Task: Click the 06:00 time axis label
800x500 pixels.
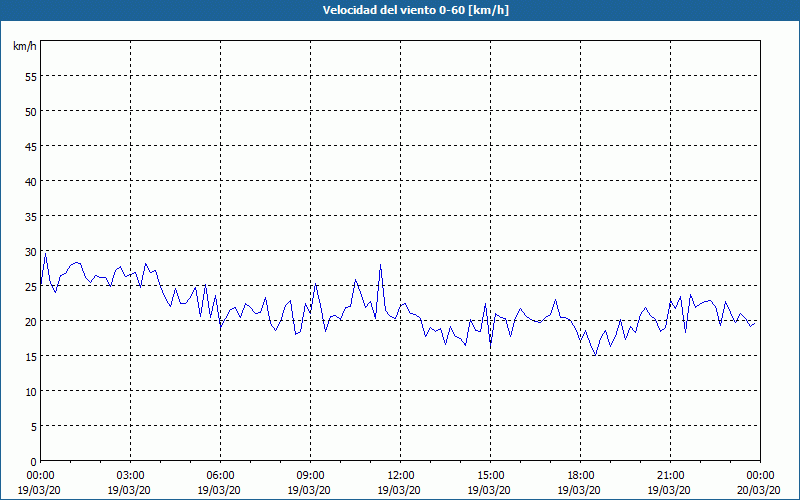Action: (220, 476)
